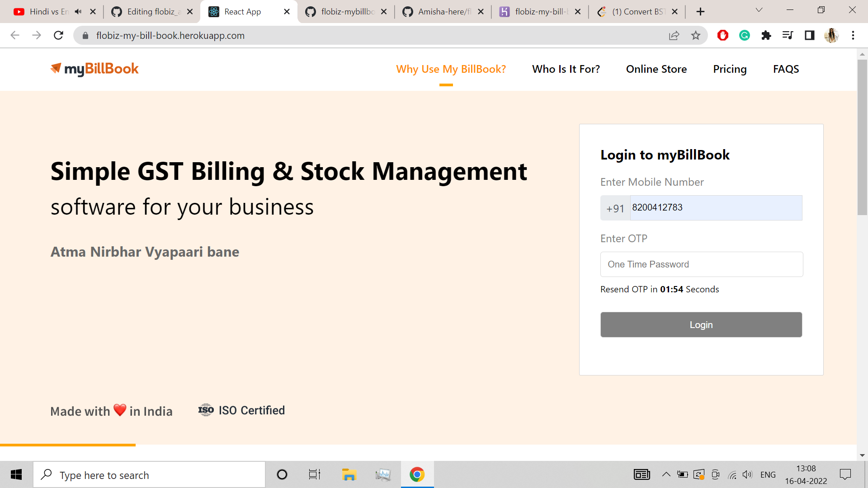Open the browser profile avatar

coord(832,35)
